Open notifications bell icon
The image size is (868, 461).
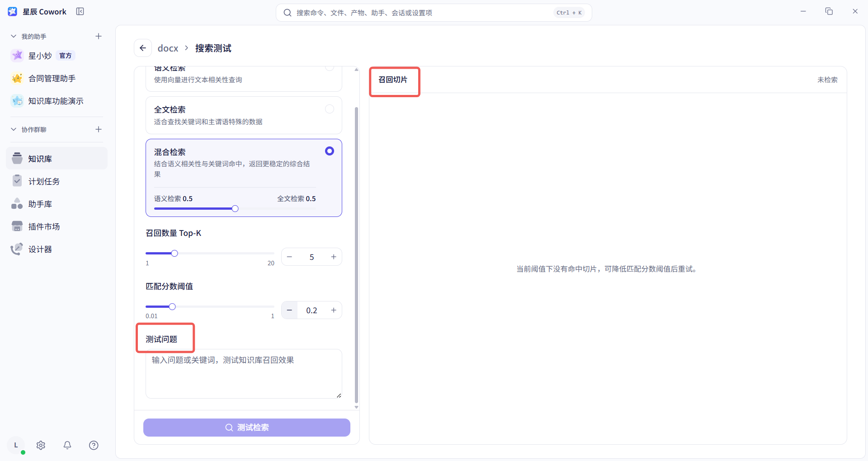click(67, 445)
